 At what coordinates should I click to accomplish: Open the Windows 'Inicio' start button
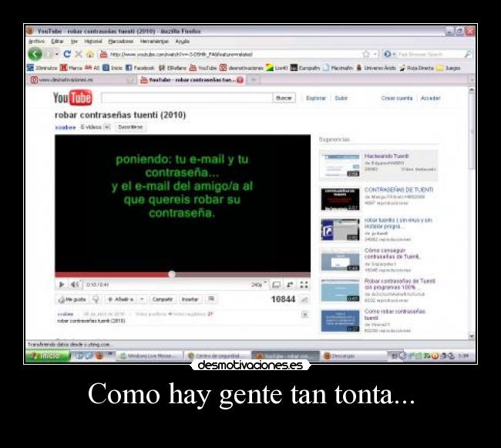tap(48, 355)
